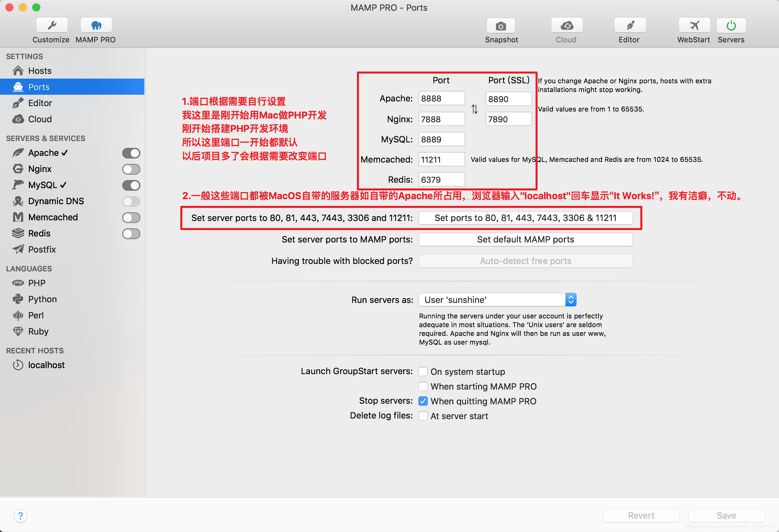Turn off the MySQL server switch
Viewport: 779px width, 532px height.
[131, 185]
